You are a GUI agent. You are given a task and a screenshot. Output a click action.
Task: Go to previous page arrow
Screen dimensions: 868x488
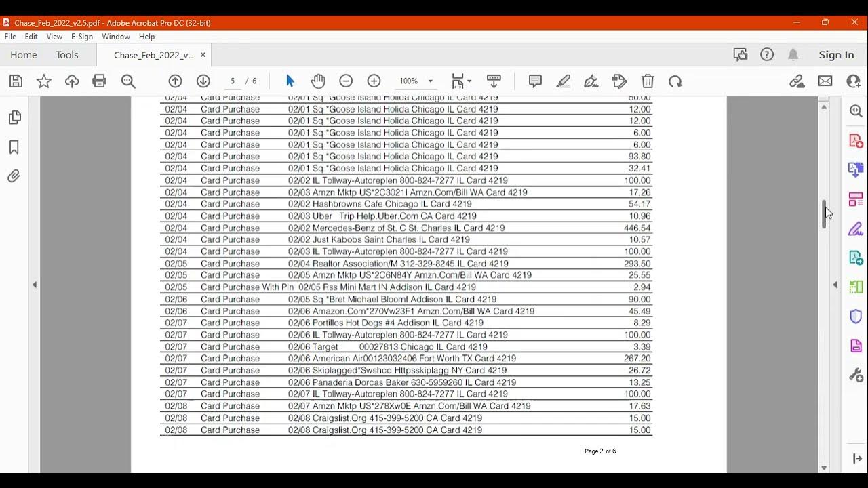click(x=175, y=81)
